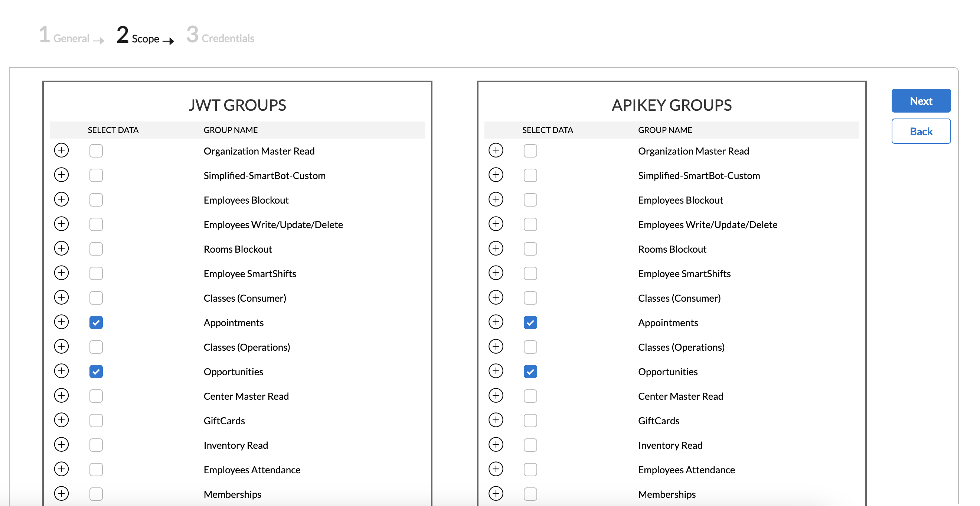Viewport: 980px width, 506px height.
Task: Check APIKEY Employees Attendance checkbox
Action: (x=530, y=470)
